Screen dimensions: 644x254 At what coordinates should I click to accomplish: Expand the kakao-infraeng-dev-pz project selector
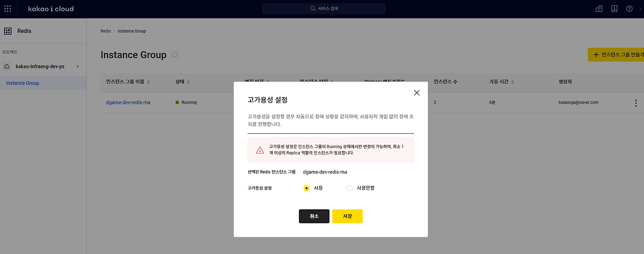click(43, 66)
